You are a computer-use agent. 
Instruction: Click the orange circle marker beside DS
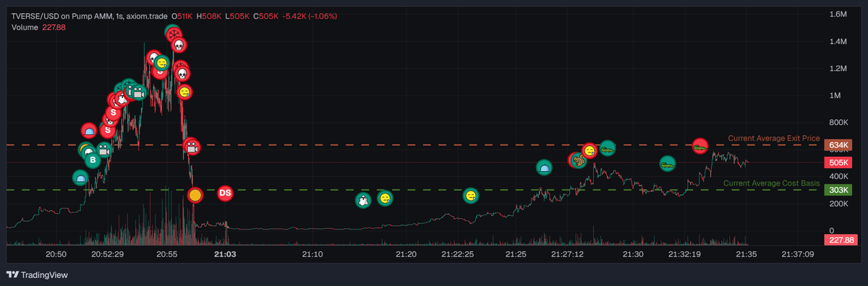(x=195, y=195)
